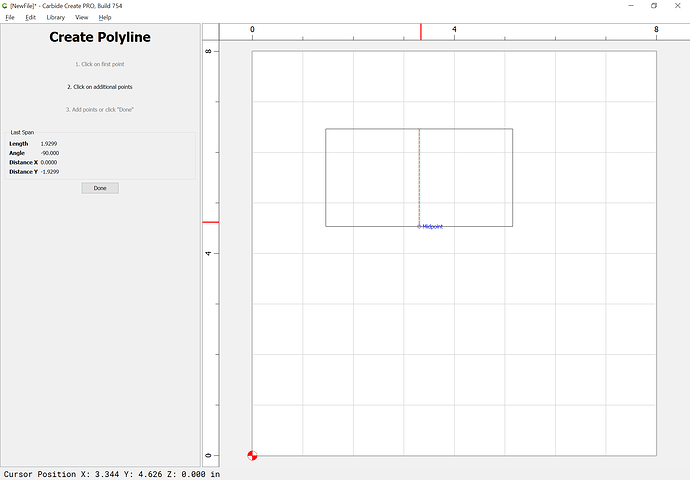This screenshot has width=690, height=480.
Task: Open the Edit menu
Action: tap(31, 17)
